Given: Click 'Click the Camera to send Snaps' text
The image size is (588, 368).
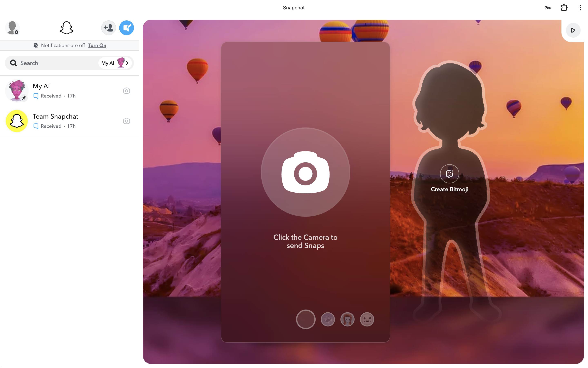Looking at the screenshot, I should 305,241.
